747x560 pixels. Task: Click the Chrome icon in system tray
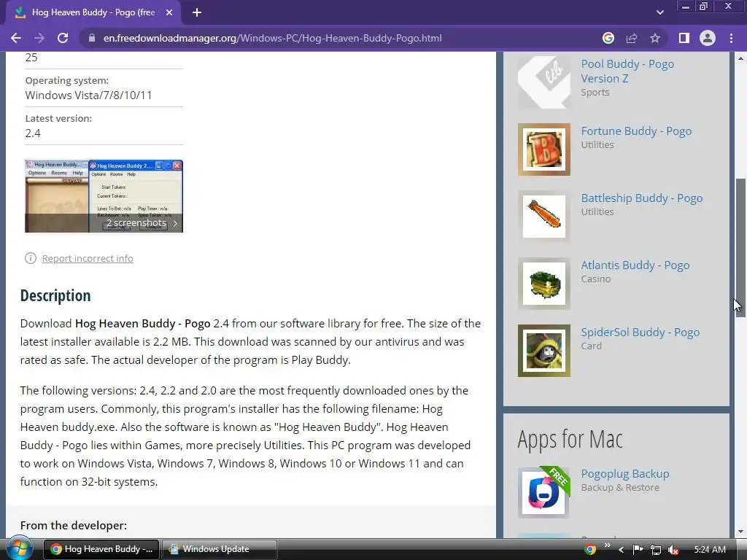pos(589,549)
